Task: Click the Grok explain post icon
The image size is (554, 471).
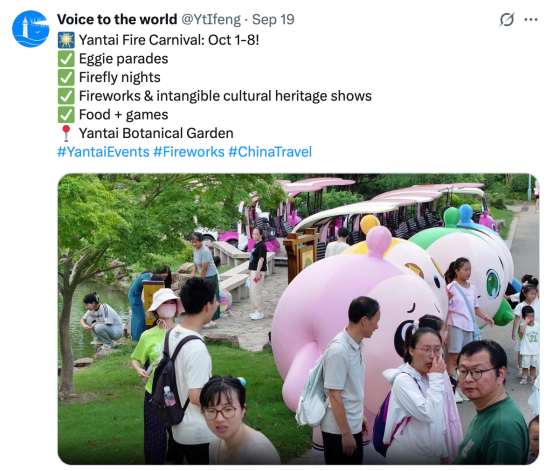Action: tap(506, 19)
